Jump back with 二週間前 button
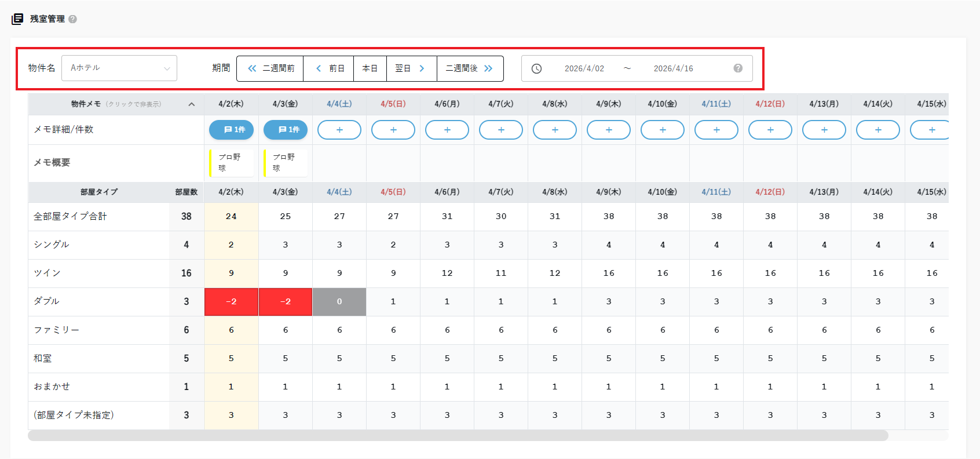The width and height of the screenshot is (980, 459). (x=270, y=68)
